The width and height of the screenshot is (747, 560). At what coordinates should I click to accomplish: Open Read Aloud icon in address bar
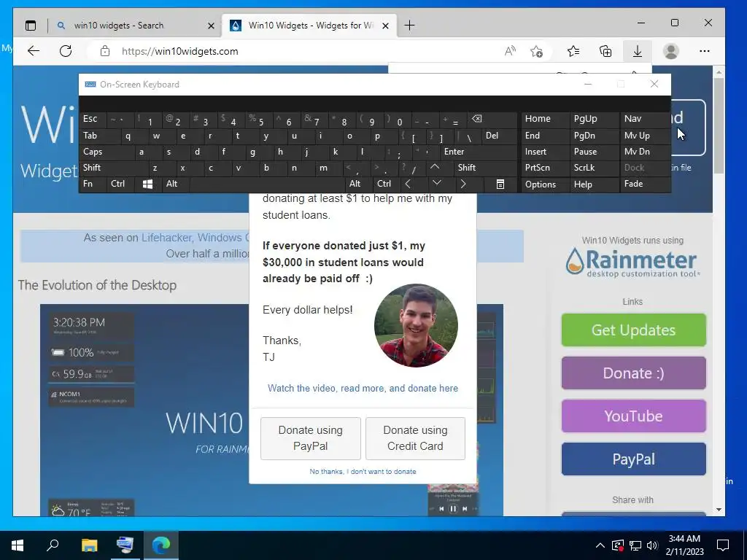510,51
